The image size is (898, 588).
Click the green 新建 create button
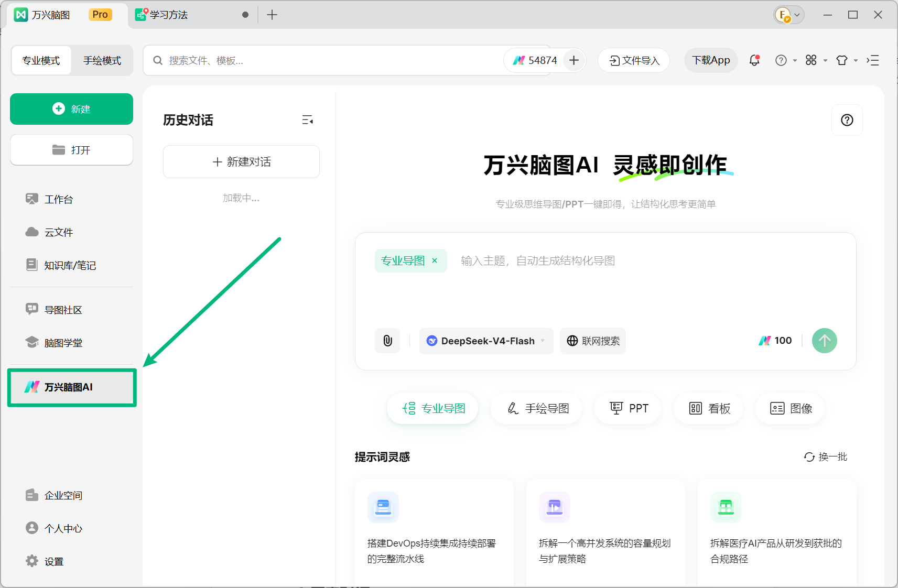click(71, 109)
